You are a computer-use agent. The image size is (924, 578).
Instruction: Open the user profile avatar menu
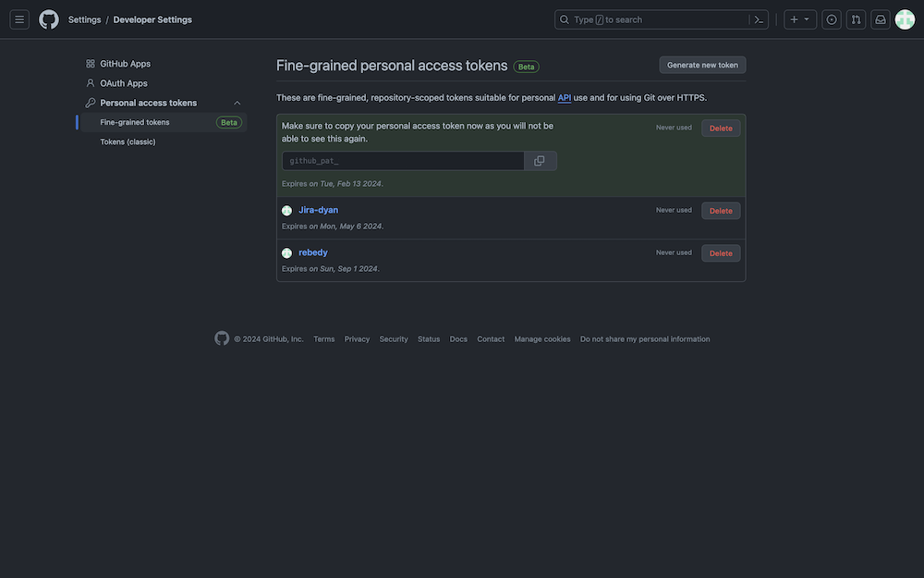(905, 19)
